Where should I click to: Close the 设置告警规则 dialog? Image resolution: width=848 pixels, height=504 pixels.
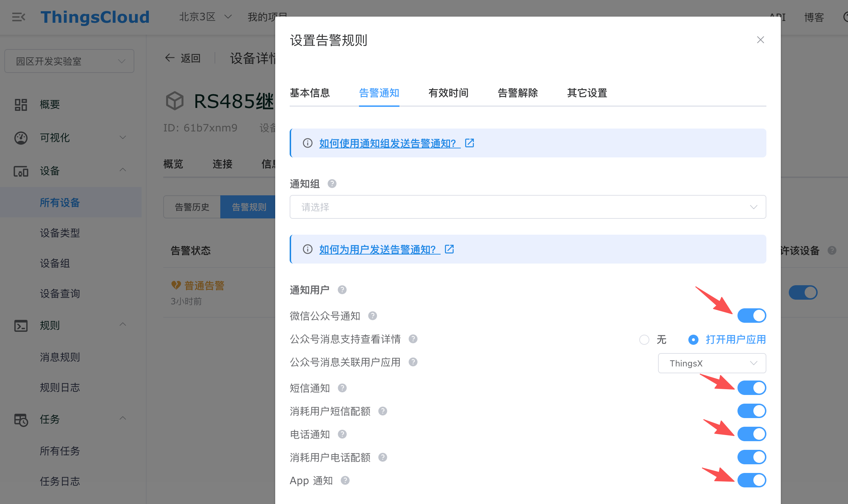point(760,40)
